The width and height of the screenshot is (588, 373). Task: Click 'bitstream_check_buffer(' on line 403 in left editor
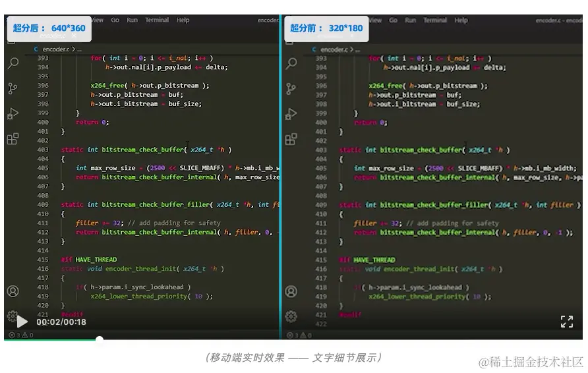click(144, 150)
